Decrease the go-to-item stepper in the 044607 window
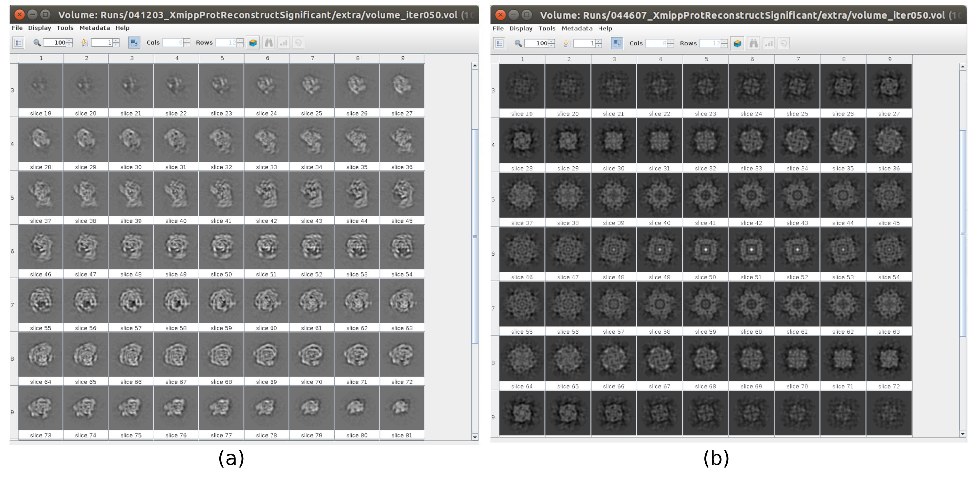This screenshot has height=479, width=980. pyautogui.click(x=599, y=46)
